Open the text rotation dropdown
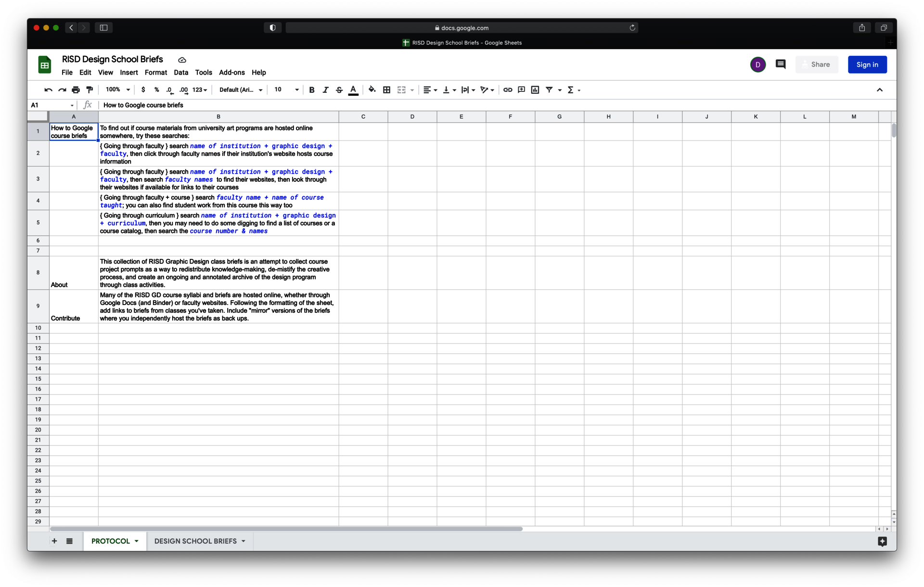Image resolution: width=924 pixels, height=587 pixels. pos(487,90)
